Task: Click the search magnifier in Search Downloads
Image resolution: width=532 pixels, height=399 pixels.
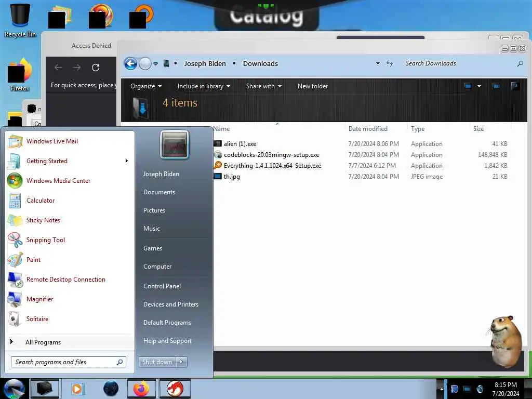Action: pyautogui.click(x=520, y=63)
